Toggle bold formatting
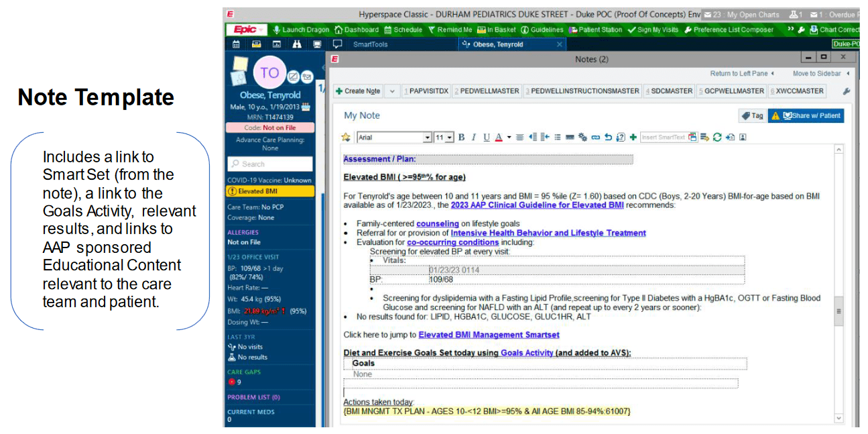 click(x=461, y=138)
